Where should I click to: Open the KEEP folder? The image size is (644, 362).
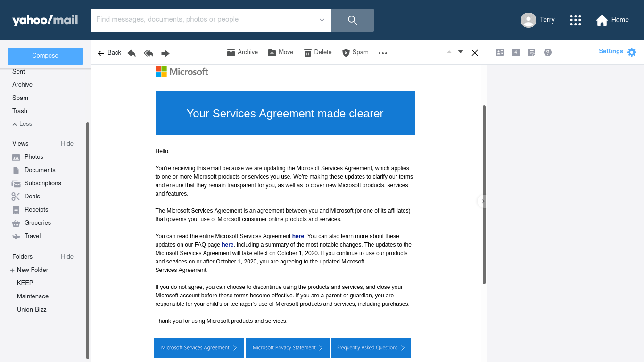25,283
